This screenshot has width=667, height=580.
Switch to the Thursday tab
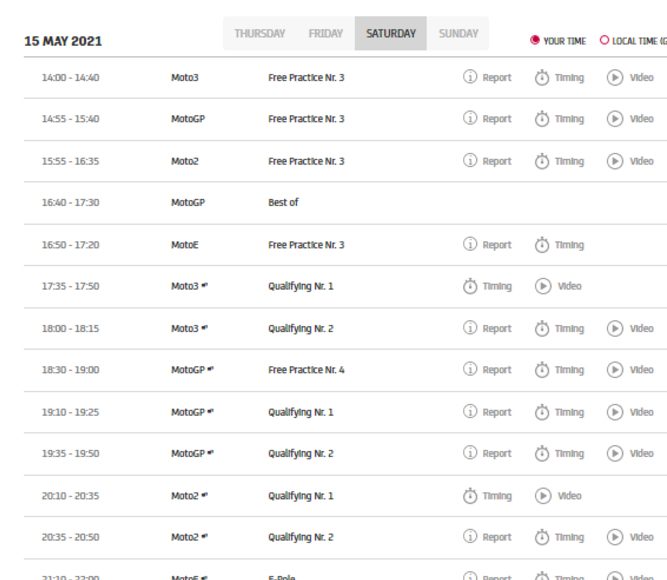coord(259,34)
